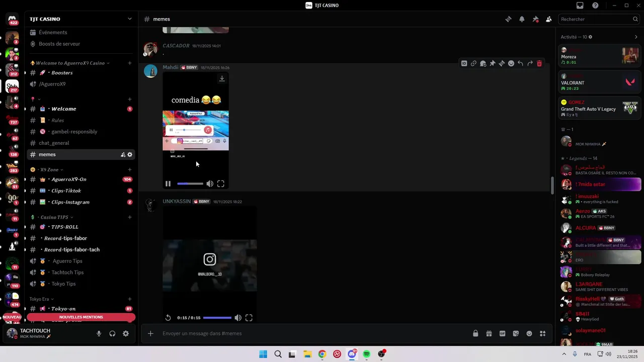
Task: Add channel to X9 Zone category
Action: 129,169
